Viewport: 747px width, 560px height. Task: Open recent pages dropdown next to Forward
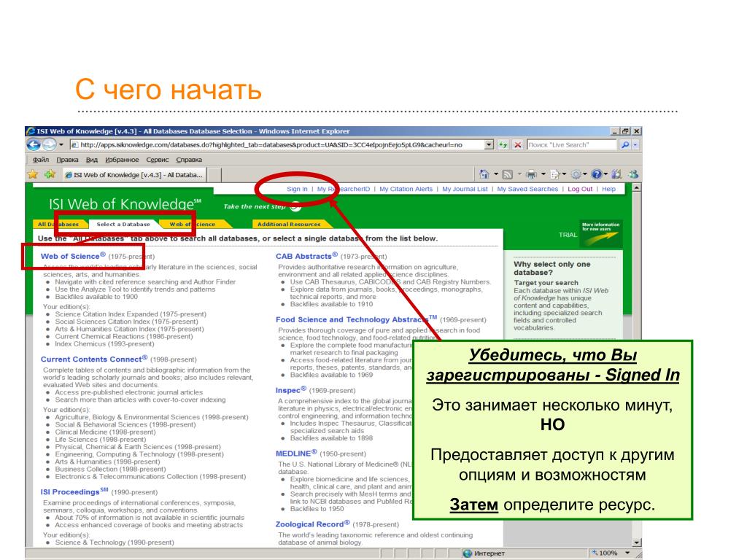[x=61, y=145]
